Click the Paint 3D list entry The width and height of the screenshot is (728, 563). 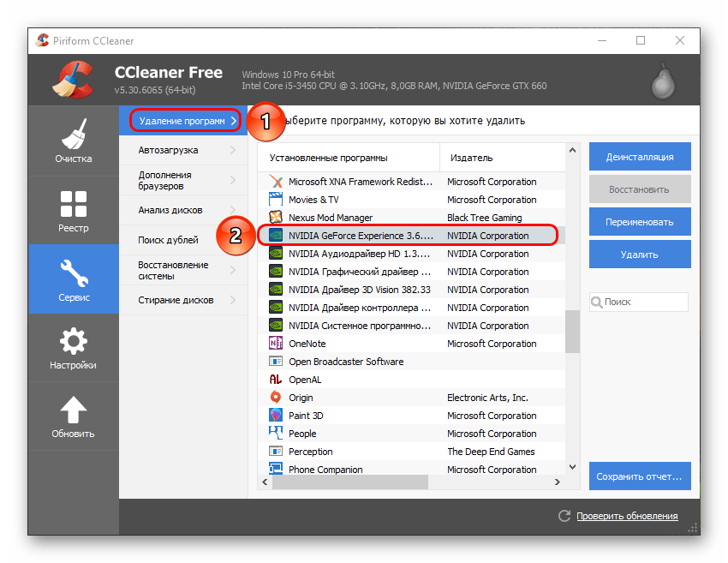tap(306, 416)
